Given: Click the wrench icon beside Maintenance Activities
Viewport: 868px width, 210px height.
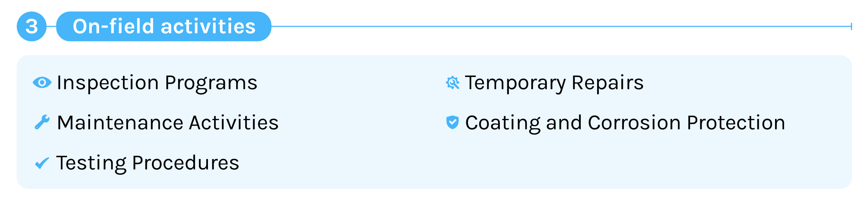Looking at the screenshot, I should 42,122.
